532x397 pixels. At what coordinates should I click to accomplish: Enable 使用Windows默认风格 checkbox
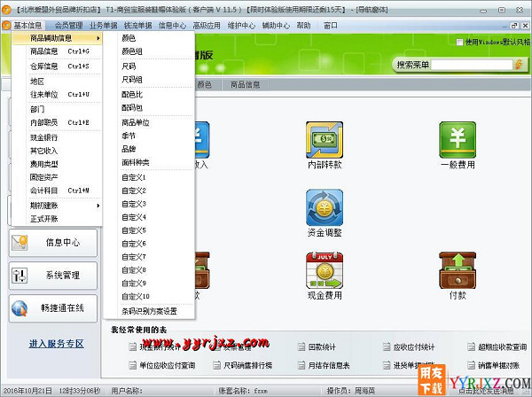(458, 42)
